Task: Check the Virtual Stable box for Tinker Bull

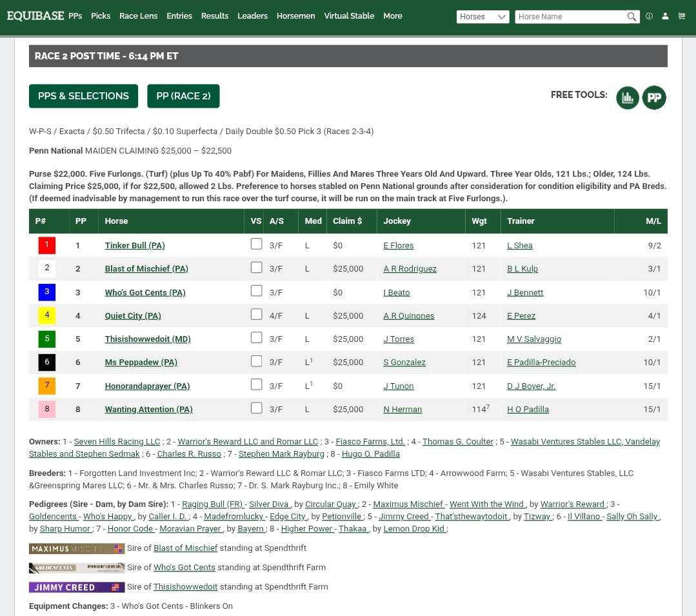Action: [257, 244]
